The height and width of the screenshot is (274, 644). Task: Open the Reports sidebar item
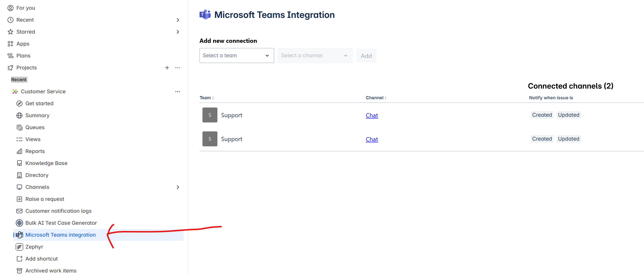35,151
